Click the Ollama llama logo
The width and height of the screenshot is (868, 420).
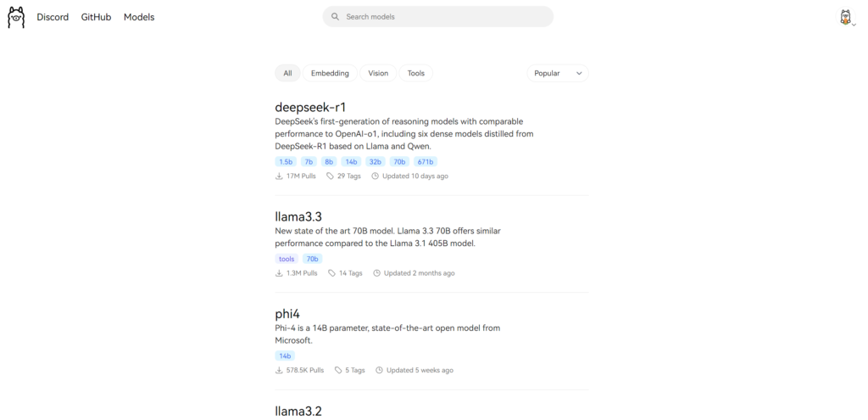pyautogui.click(x=16, y=17)
